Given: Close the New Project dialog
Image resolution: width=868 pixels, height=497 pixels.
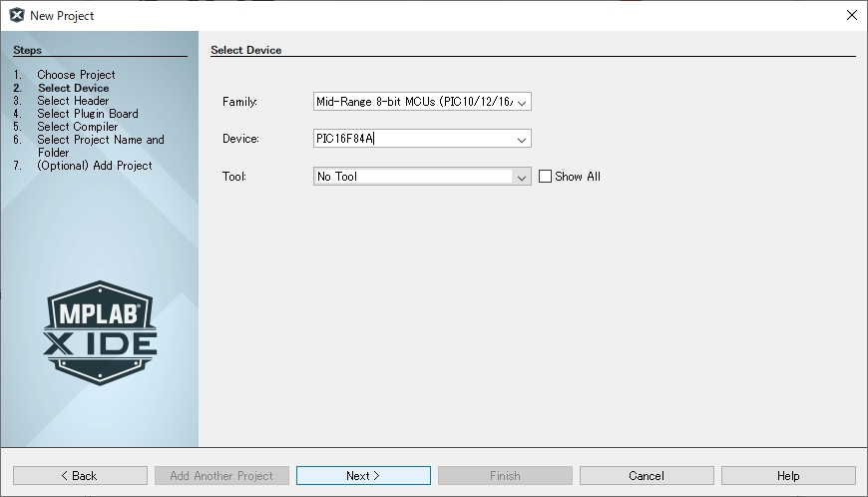Looking at the screenshot, I should pyautogui.click(x=851, y=15).
